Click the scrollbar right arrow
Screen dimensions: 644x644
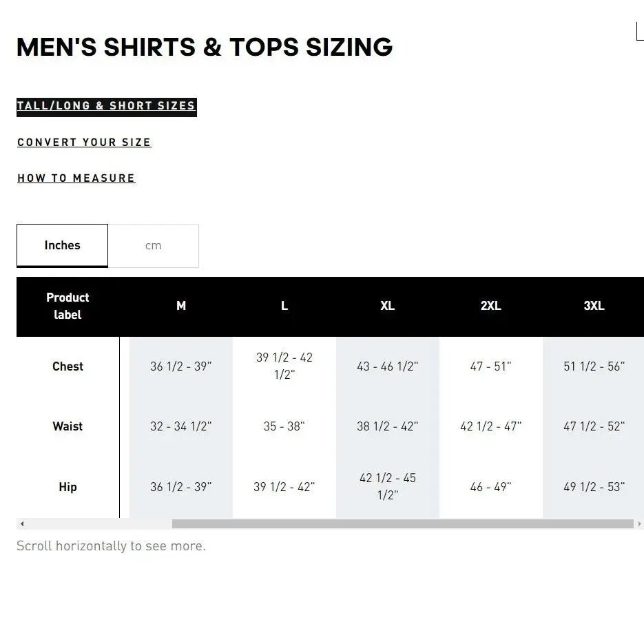coord(639,523)
